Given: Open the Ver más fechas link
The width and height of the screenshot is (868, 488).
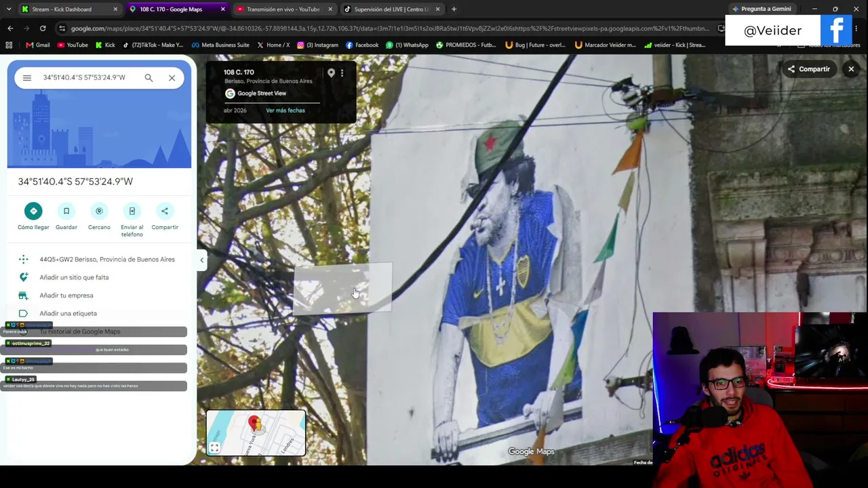Looking at the screenshot, I should coord(285,110).
